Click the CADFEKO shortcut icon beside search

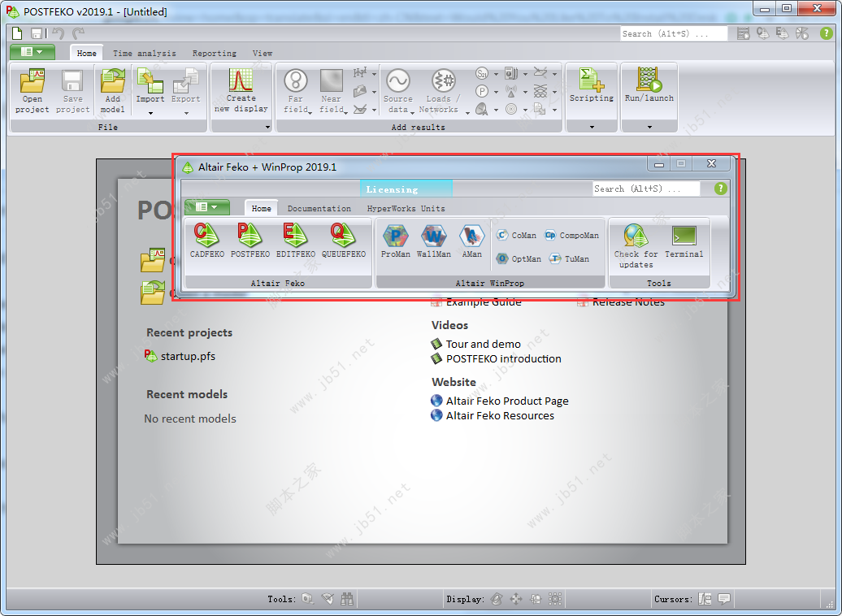[x=763, y=33]
